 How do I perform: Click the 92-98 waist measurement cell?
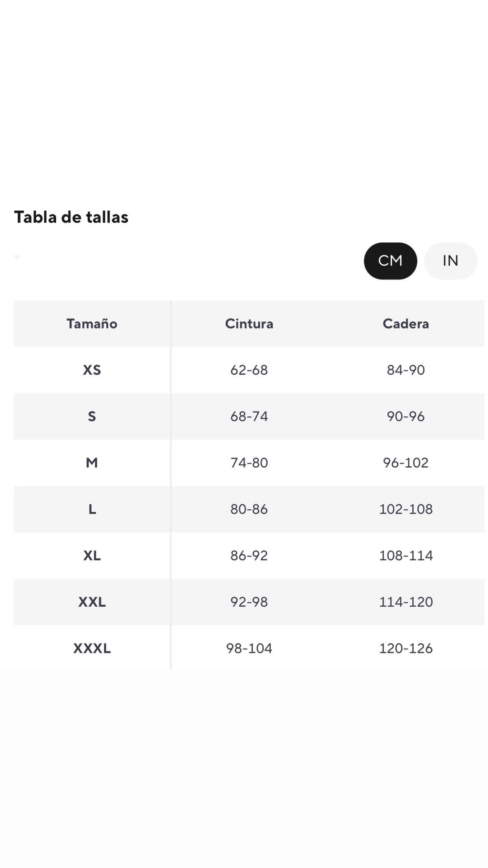click(x=249, y=602)
